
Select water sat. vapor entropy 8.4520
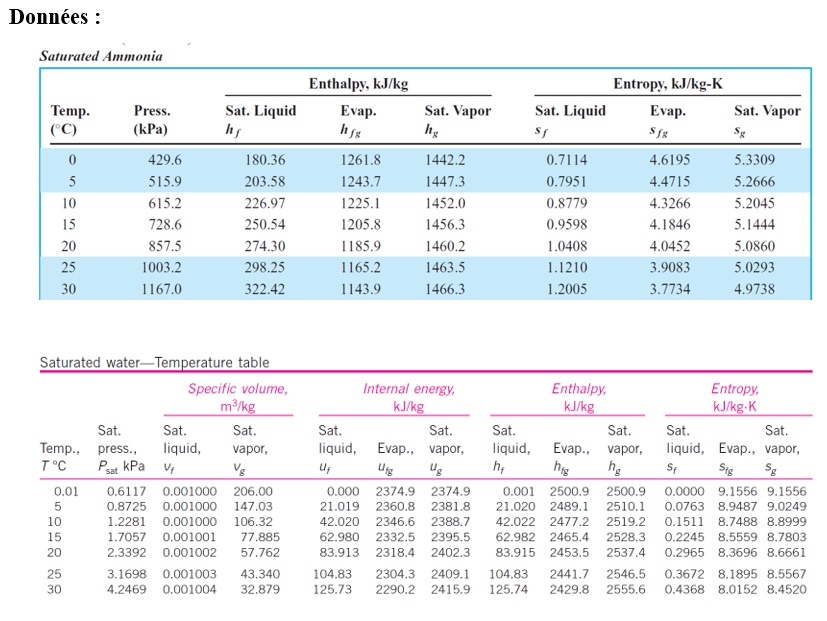click(x=785, y=590)
